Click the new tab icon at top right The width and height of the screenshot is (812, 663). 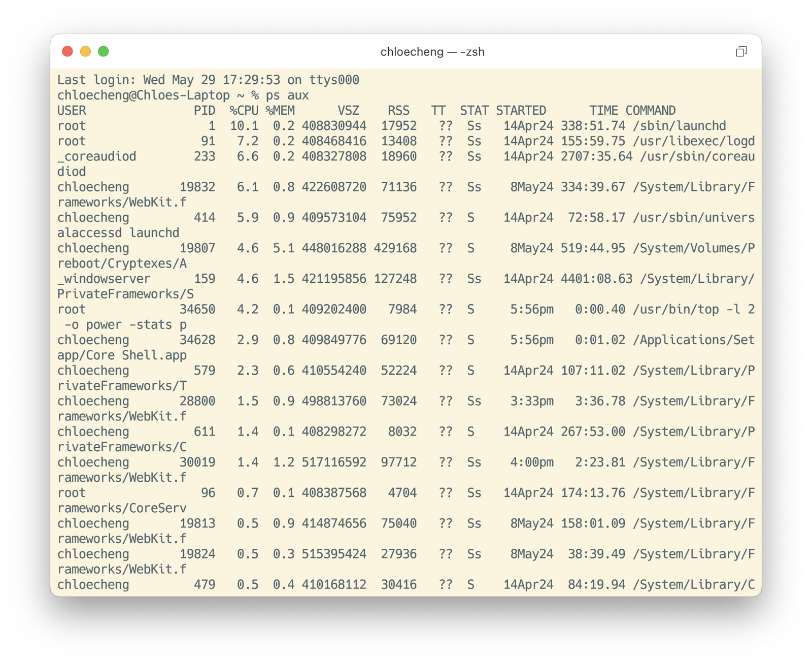741,52
